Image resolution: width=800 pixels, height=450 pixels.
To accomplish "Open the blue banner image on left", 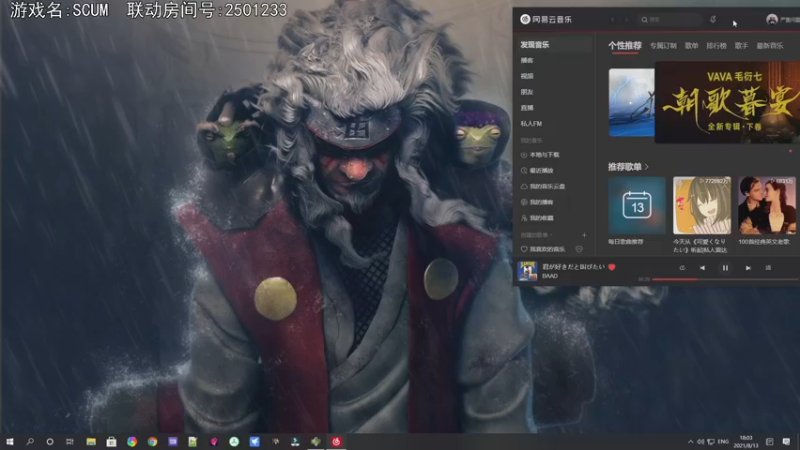I will pyautogui.click(x=632, y=103).
